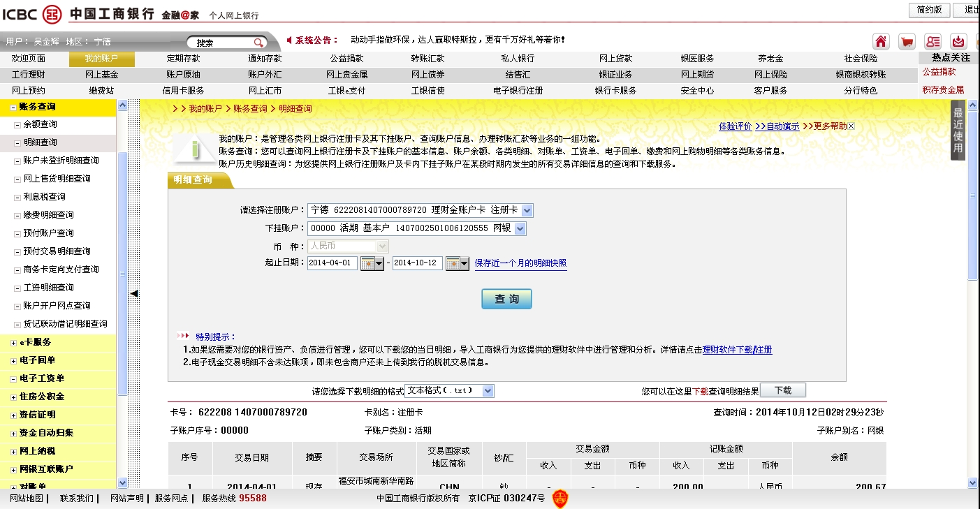
Task: Open the 下挂账户 dropdown
Action: click(x=520, y=228)
